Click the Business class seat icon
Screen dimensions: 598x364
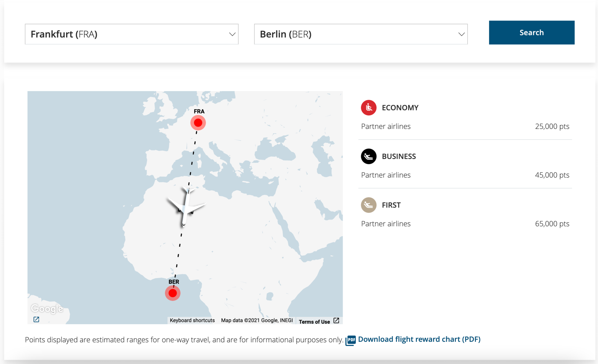click(x=368, y=156)
